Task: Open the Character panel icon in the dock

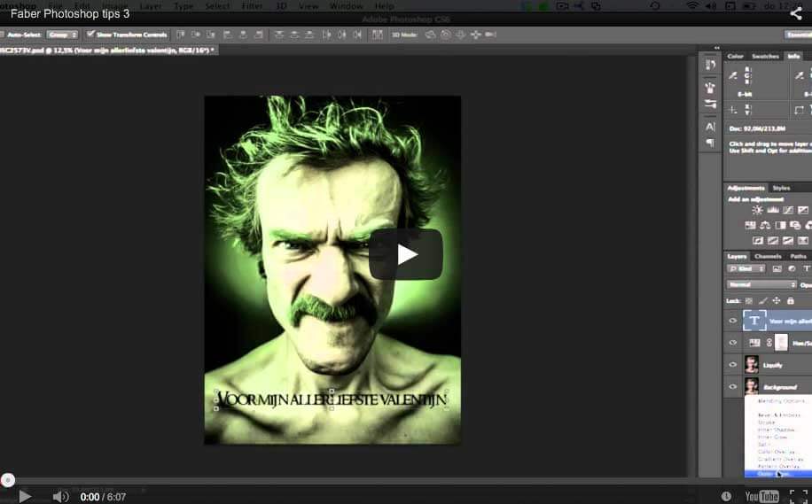Action: 710,127
